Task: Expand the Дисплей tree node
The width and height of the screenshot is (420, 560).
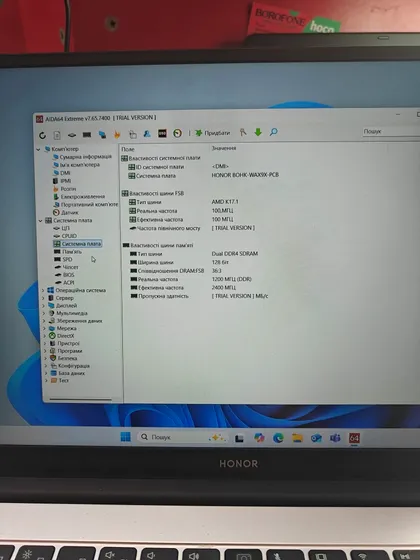Action: click(44, 306)
